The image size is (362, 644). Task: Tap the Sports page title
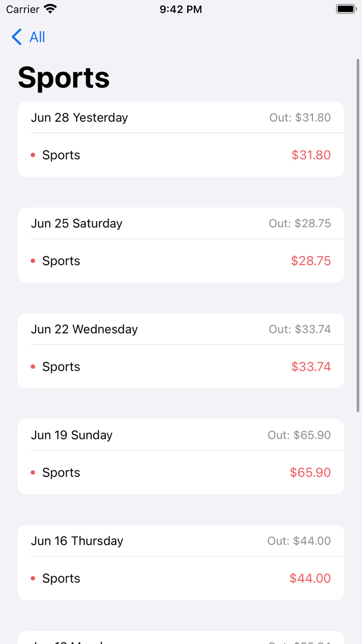pos(63,78)
